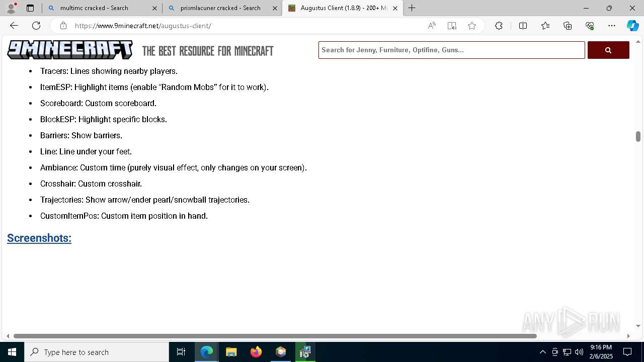Focus the address bar URL
The image size is (644, 362).
pos(143,26)
